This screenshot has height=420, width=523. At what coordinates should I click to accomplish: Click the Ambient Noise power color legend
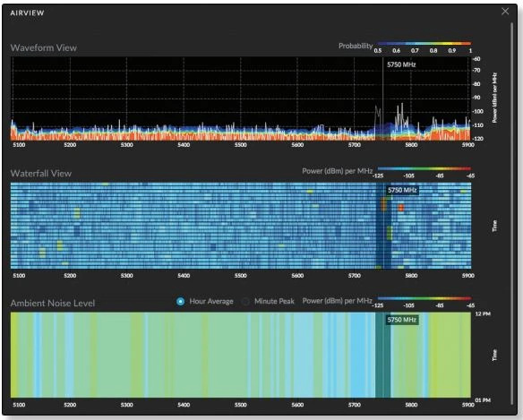[424, 298]
